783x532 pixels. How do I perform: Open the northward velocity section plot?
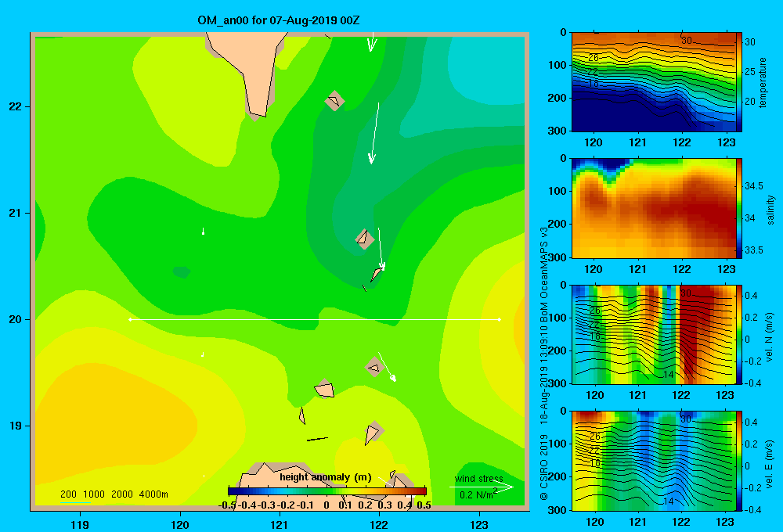click(x=653, y=334)
